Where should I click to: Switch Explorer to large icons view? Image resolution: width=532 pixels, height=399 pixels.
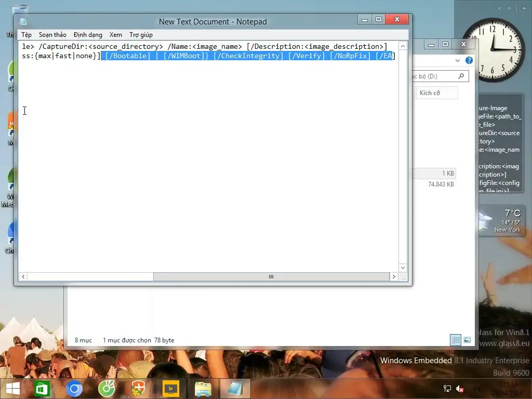pos(467,340)
